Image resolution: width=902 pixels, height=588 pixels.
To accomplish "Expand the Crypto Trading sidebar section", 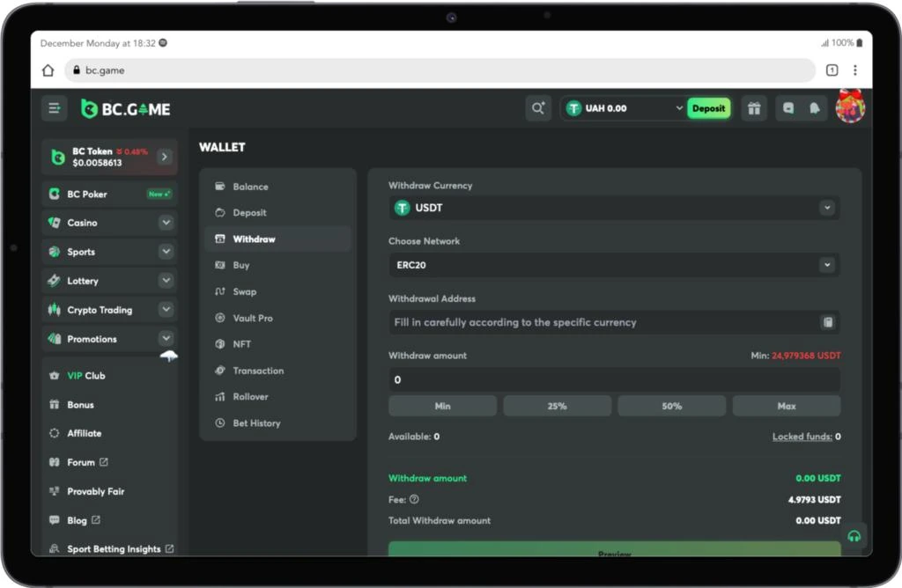I will [166, 309].
